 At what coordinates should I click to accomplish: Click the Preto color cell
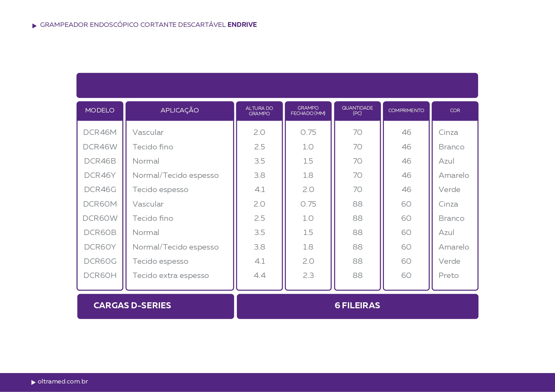pos(448,275)
